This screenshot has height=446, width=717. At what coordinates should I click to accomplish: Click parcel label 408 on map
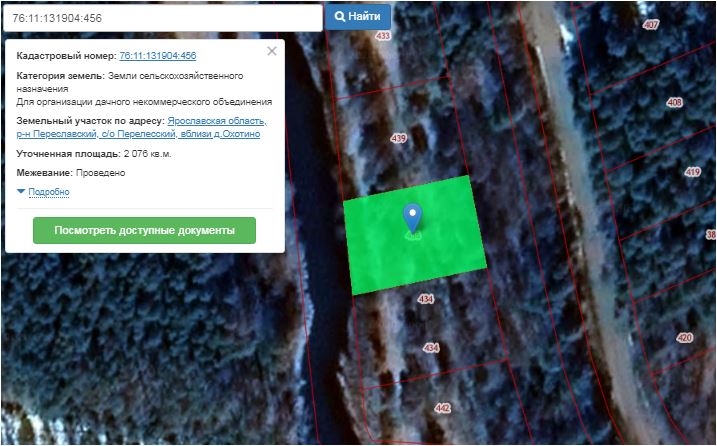pos(675,102)
